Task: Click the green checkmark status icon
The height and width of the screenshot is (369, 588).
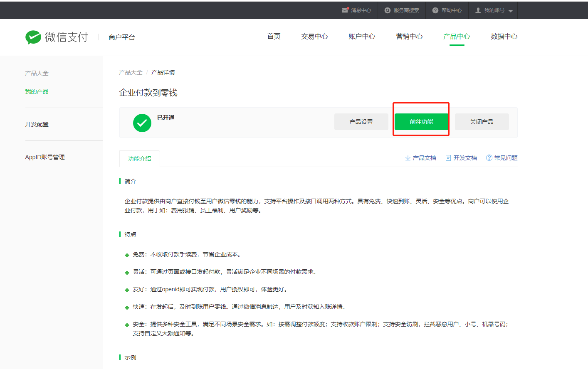Action: pos(142,123)
